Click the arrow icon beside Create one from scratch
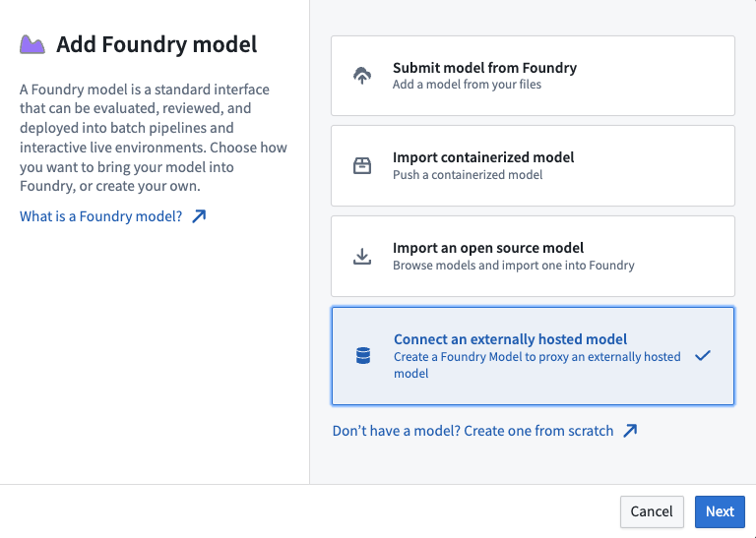 630,431
